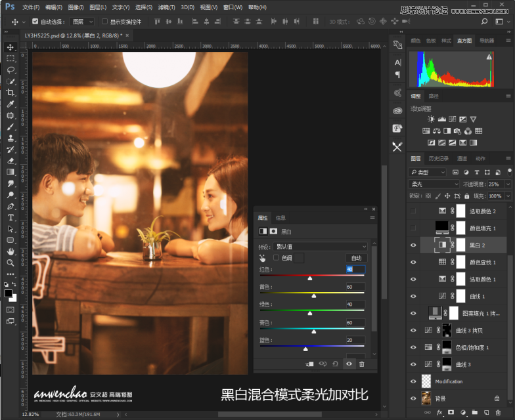Click the on-image adjustment hand tool
515x420 pixels.
coord(263,259)
